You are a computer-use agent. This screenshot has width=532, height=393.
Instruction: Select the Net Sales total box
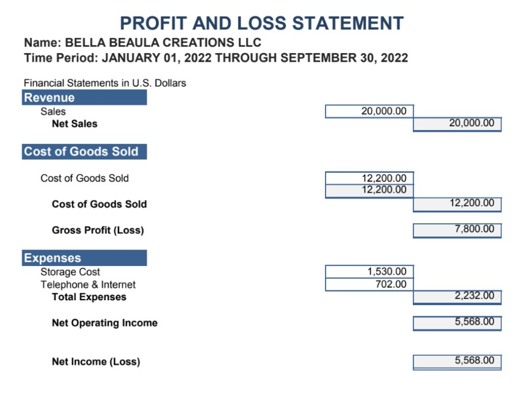tap(457, 124)
